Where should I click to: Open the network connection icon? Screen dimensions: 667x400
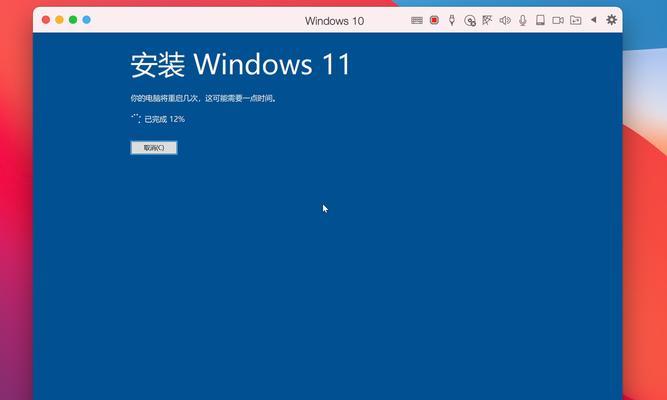pyautogui.click(x=487, y=20)
